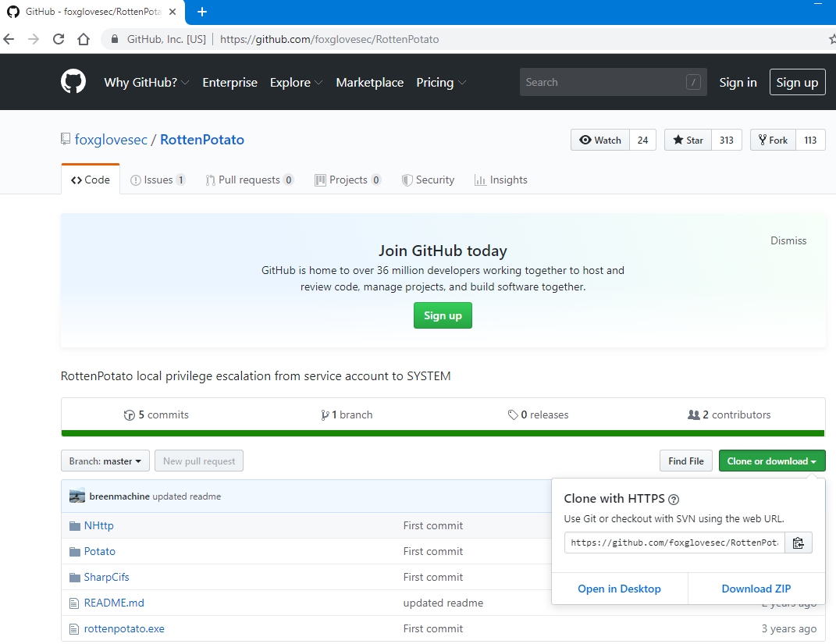Expand the Pricing dropdown menu
Screen dimensions: 836x644
point(441,82)
